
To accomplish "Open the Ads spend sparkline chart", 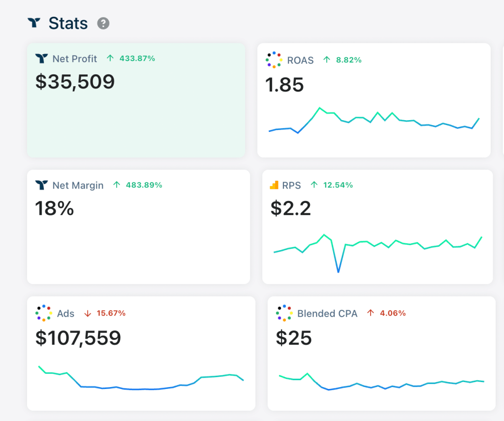I will coord(141,380).
